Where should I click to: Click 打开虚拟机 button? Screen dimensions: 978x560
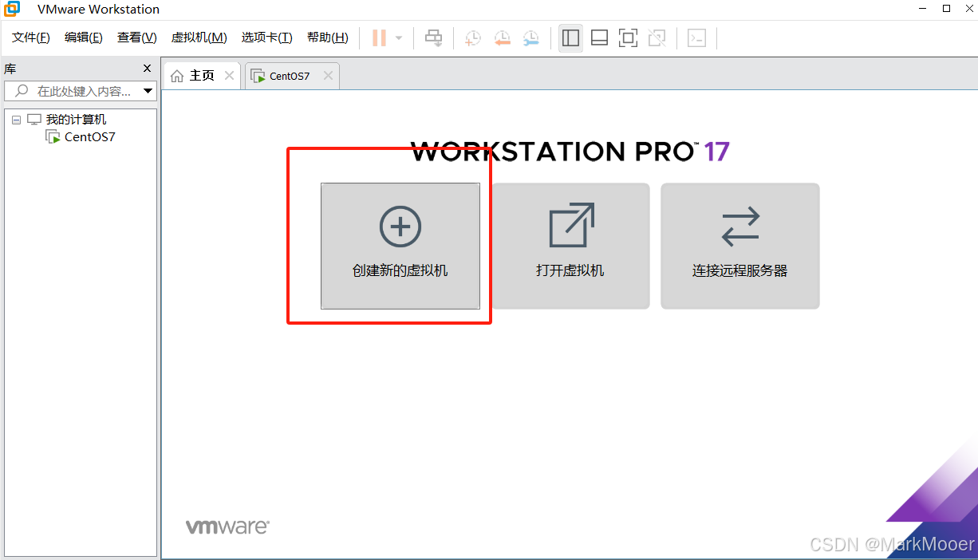click(x=570, y=246)
